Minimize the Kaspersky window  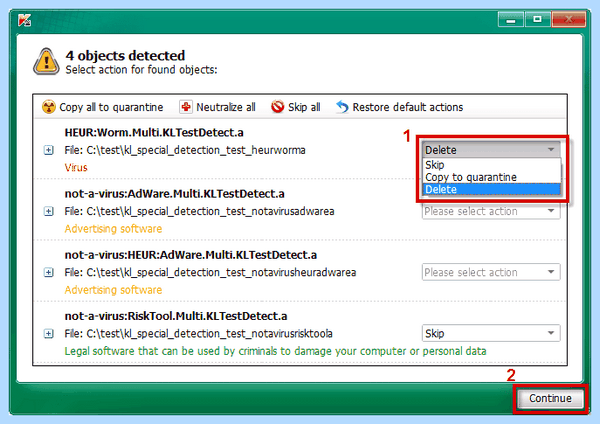[510, 19]
